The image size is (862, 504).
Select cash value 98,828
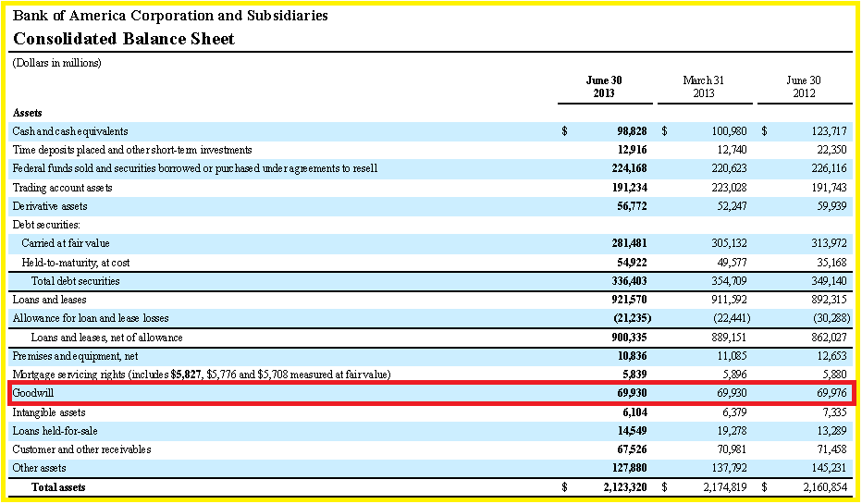(632, 131)
